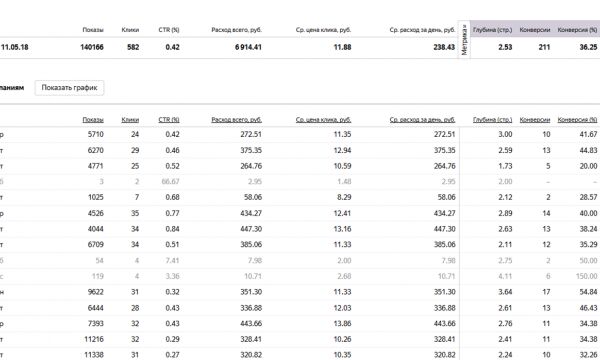Select CTR cell 0.84

tap(173, 229)
